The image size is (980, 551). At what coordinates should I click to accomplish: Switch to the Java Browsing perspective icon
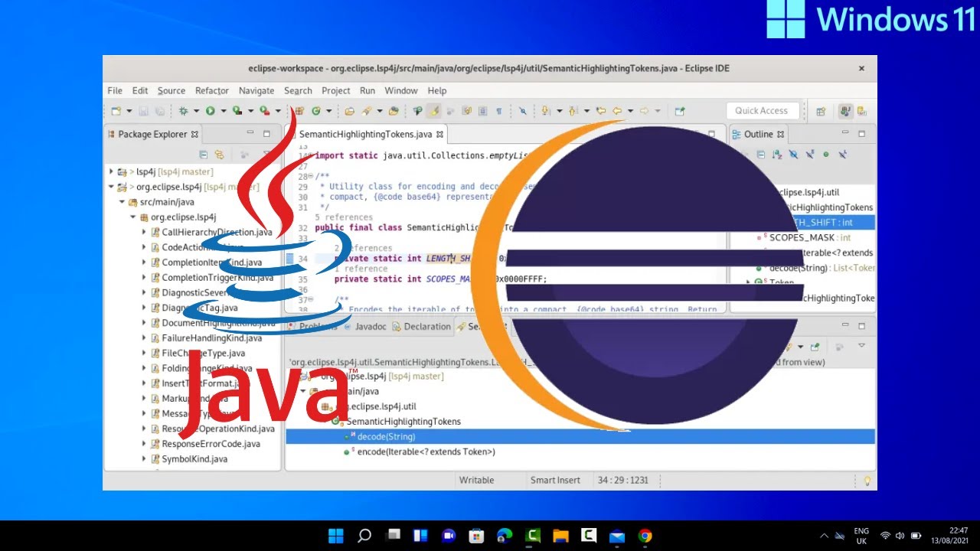861,111
